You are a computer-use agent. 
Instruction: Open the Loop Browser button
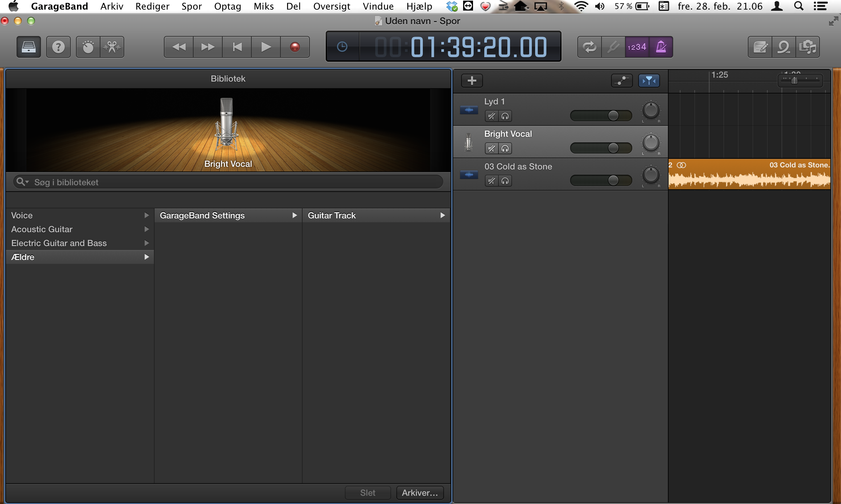tap(784, 47)
